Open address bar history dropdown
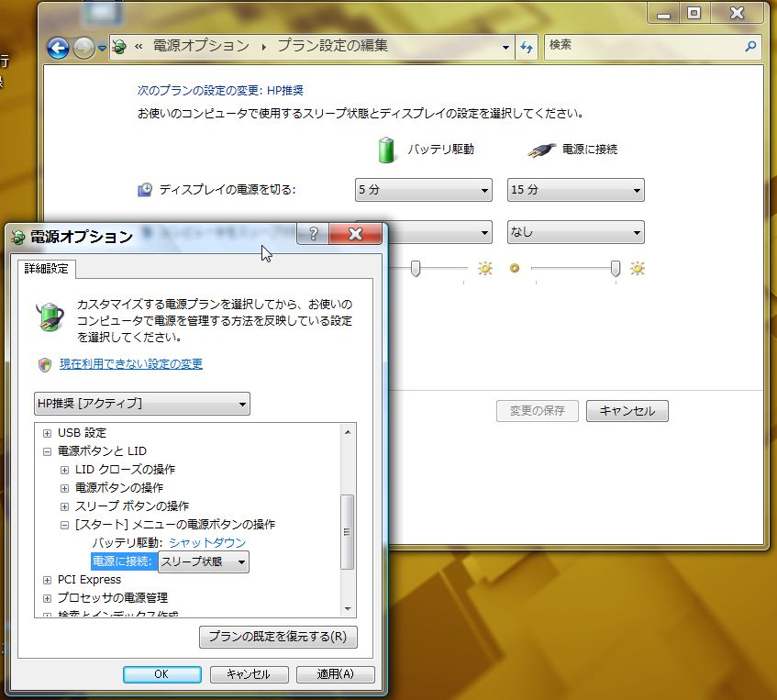 pyautogui.click(x=505, y=48)
